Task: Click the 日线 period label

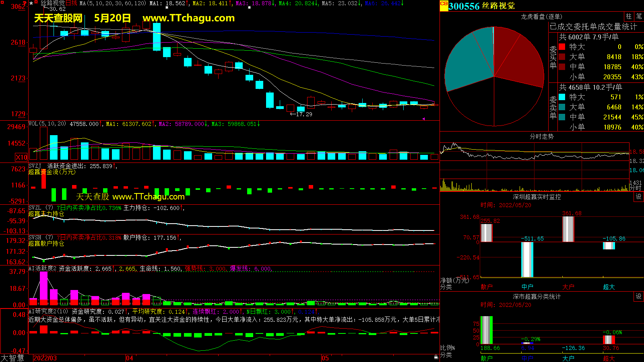Action: [x=71, y=3]
